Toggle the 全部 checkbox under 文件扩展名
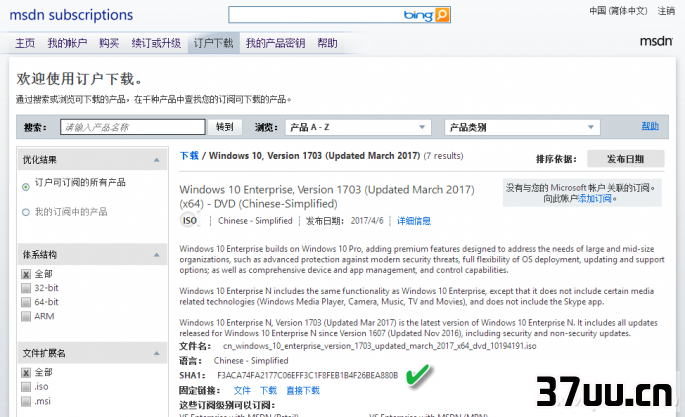 [x=26, y=372]
